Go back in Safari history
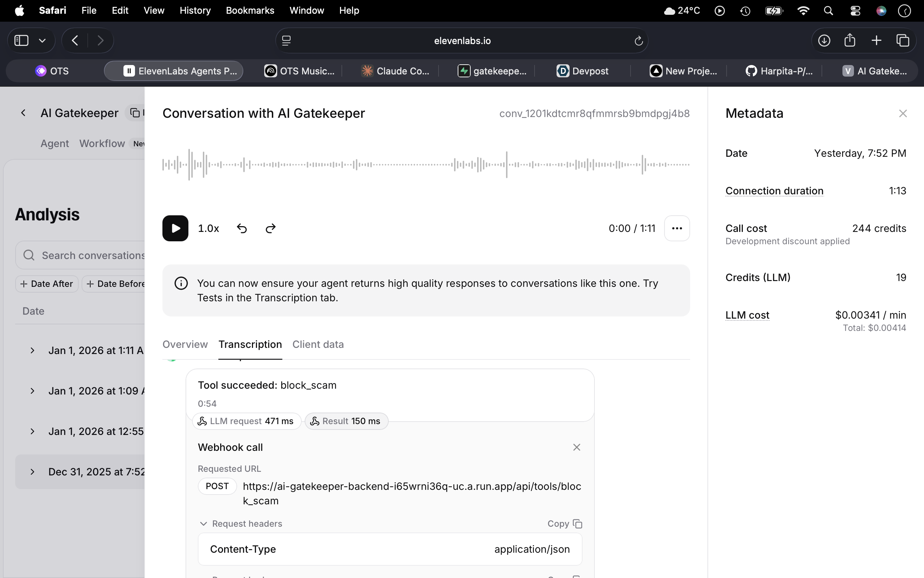The width and height of the screenshot is (924, 578). (x=75, y=40)
